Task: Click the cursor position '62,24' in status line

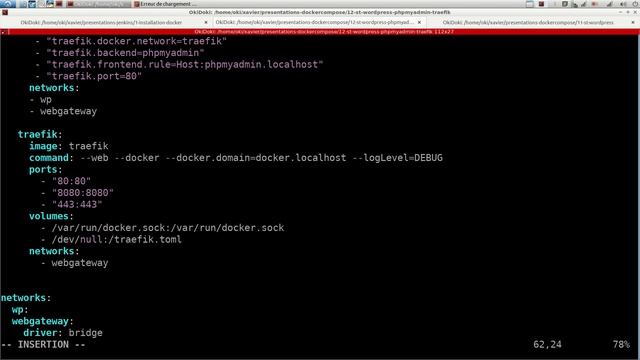Action: coord(547,344)
